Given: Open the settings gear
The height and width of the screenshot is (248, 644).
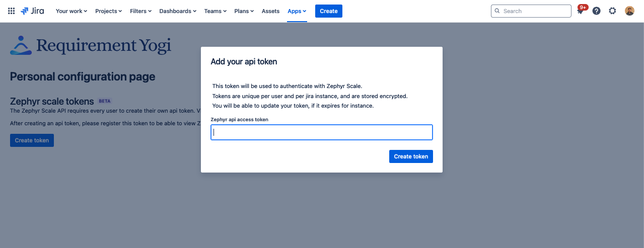Looking at the screenshot, I should pos(612,11).
